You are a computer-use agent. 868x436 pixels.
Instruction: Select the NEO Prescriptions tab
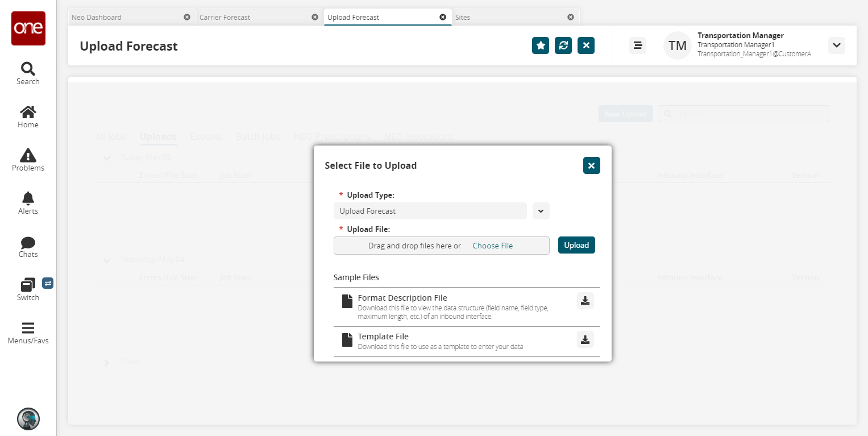pos(333,136)
